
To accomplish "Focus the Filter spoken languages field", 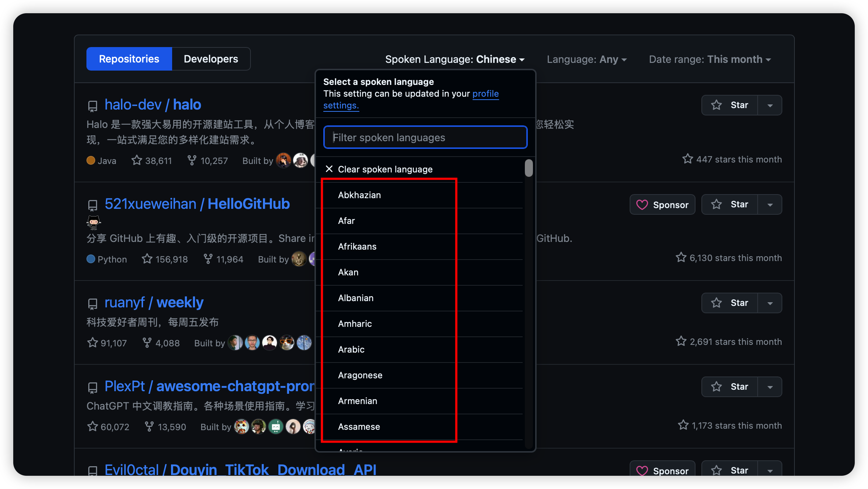I will pos(426,138).
